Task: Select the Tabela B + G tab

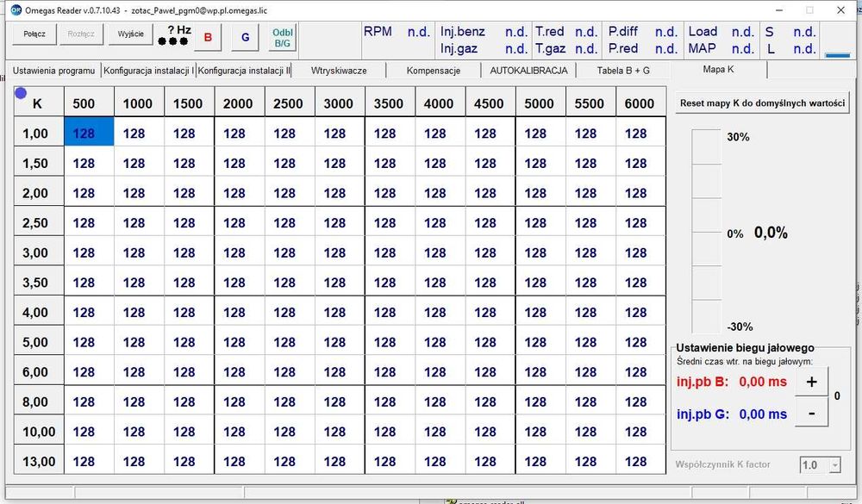Action: [623, 71]
